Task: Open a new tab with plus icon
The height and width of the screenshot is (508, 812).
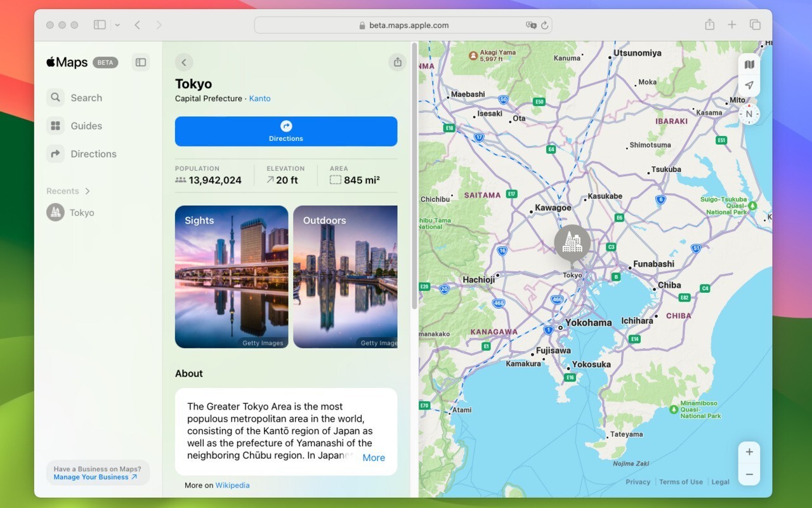Action: (x=731, y=25)
